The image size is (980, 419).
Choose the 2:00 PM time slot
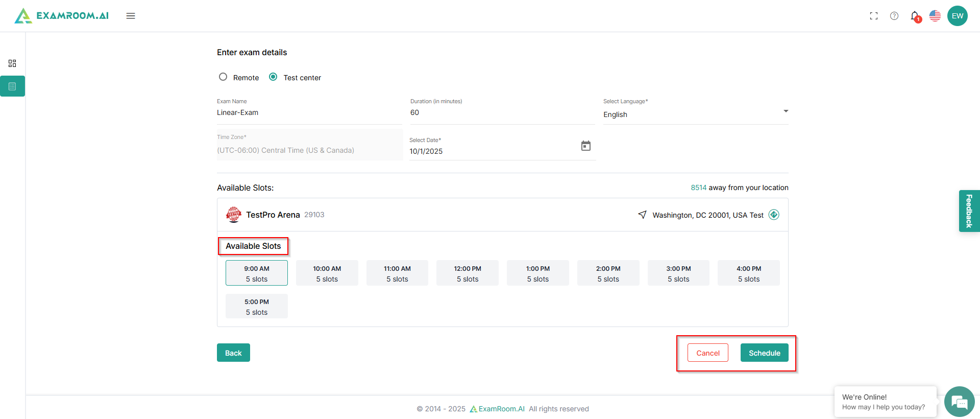[608, 273]
